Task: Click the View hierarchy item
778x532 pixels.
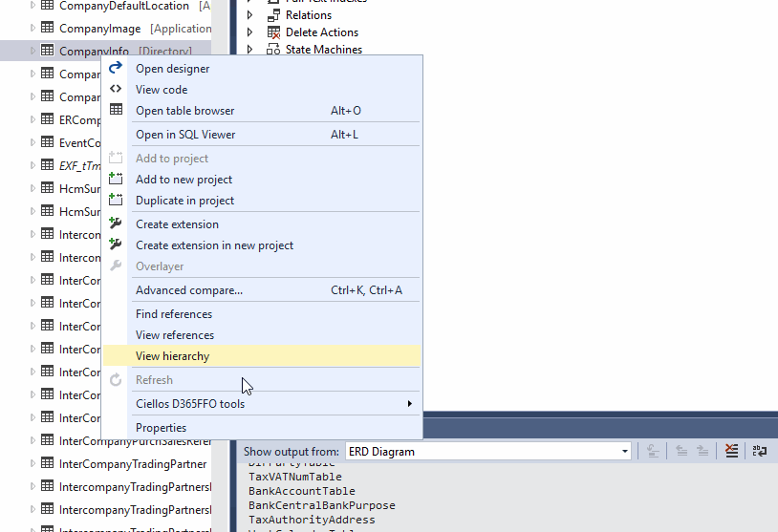Action: point(262,356)
